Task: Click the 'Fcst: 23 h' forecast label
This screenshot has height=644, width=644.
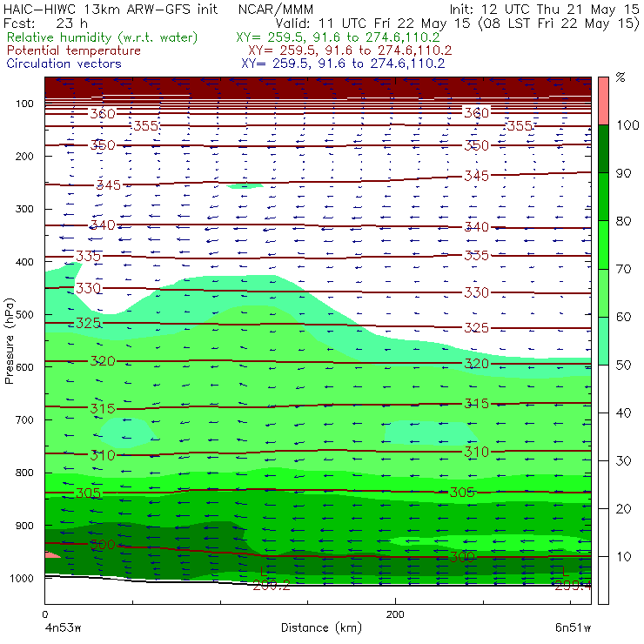Action: pyautogui.click(x=45, y=23)
